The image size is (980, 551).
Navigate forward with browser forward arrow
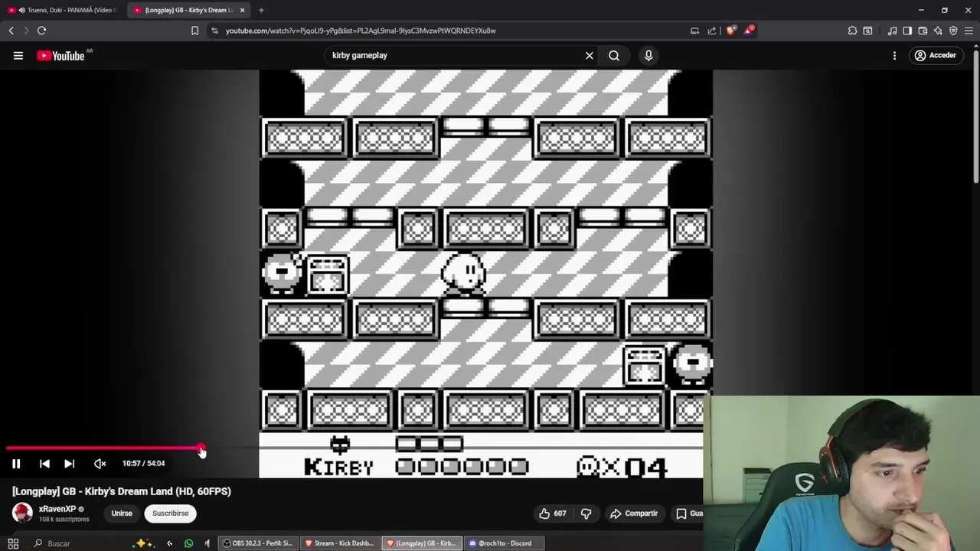tap(25, 31)
